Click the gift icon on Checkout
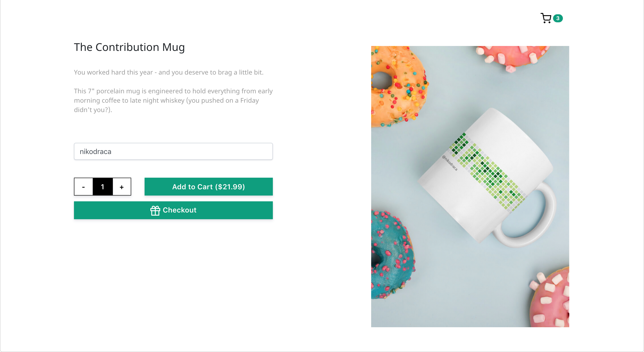Screen dimensions: 644x352 (x=155, y=210)
